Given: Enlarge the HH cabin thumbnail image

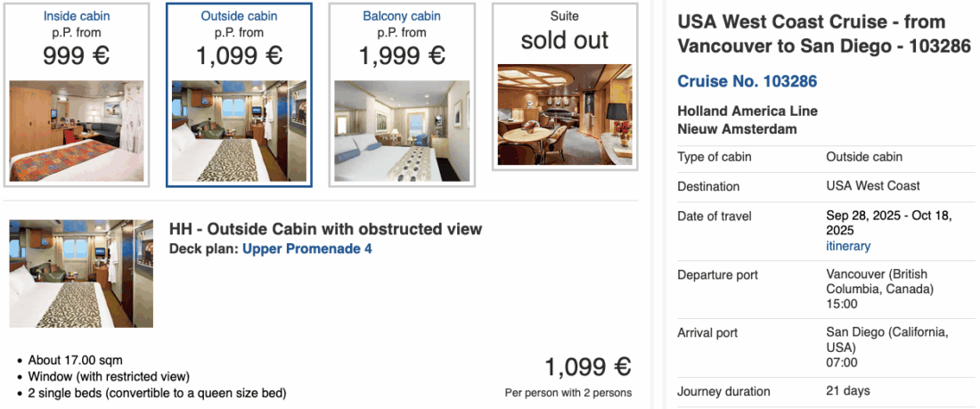Looking at the screenshot, I should click(x=81, y=274).
